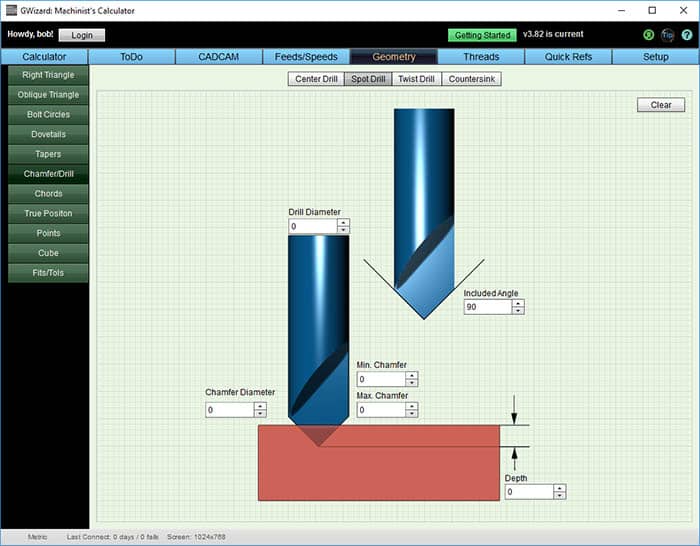Click the Login button
The image size is (700, 546).
(82, 35)
